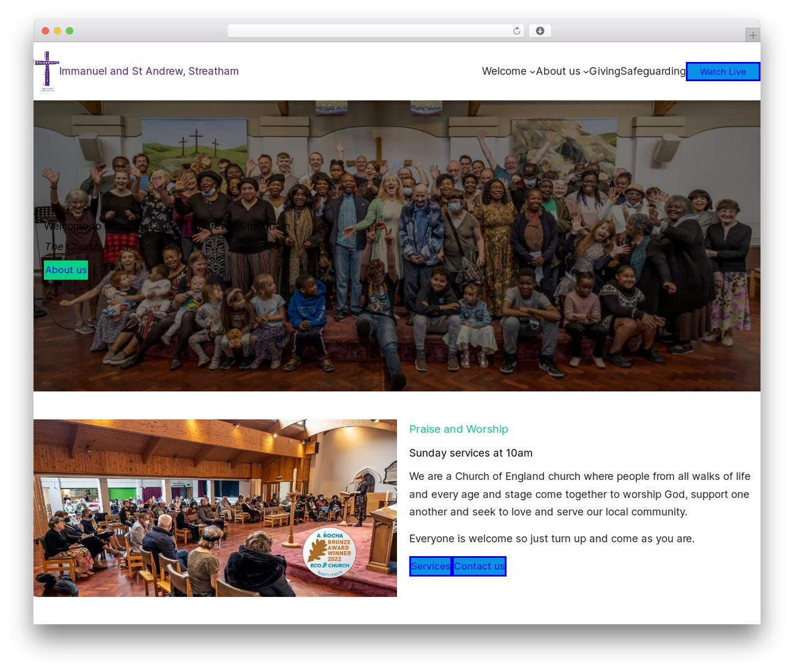Image resolution: width=794 pixels, height=672 pixels.
Task: Click the green About us button
Action: click(x=66, y=270)
